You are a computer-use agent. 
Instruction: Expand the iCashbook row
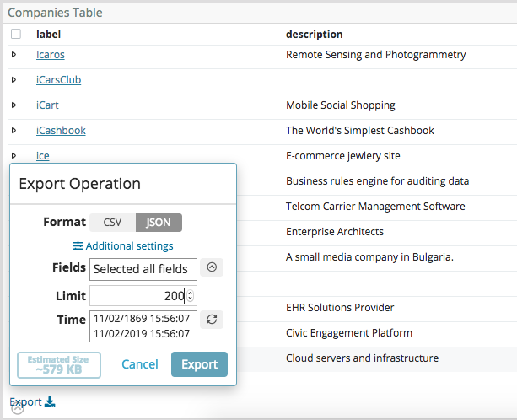[x=13, y=131]
